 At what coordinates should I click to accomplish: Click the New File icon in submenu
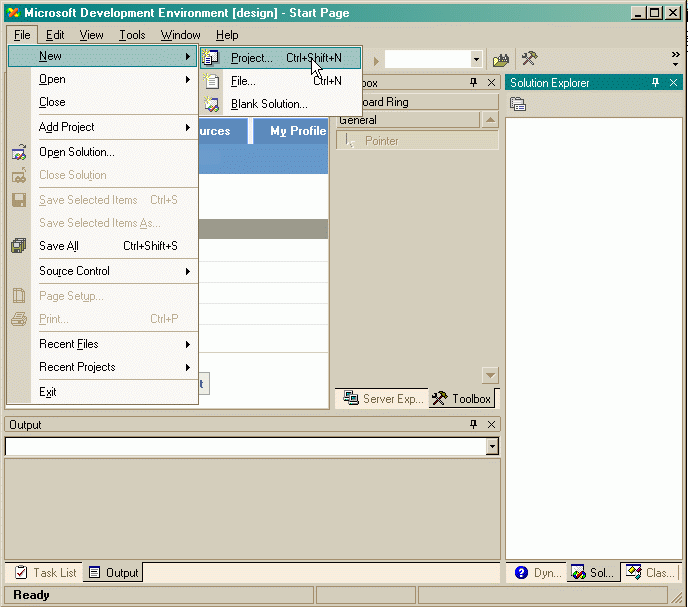tap(211, 81)
